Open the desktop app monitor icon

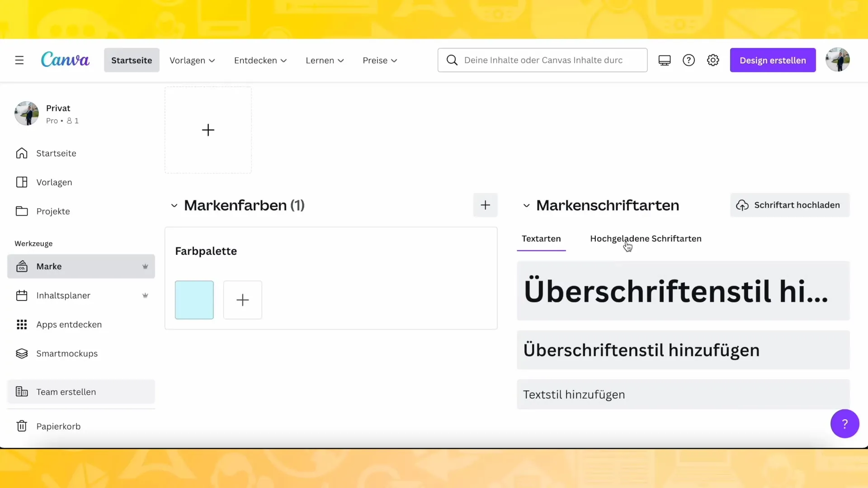click(664, 60)
